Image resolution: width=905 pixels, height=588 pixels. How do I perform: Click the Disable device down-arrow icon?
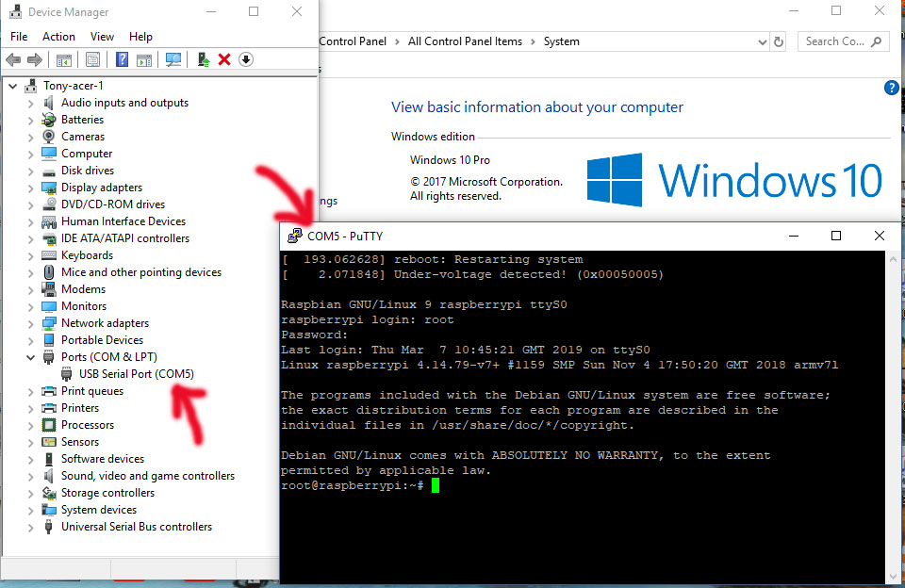tap(246, 59)
